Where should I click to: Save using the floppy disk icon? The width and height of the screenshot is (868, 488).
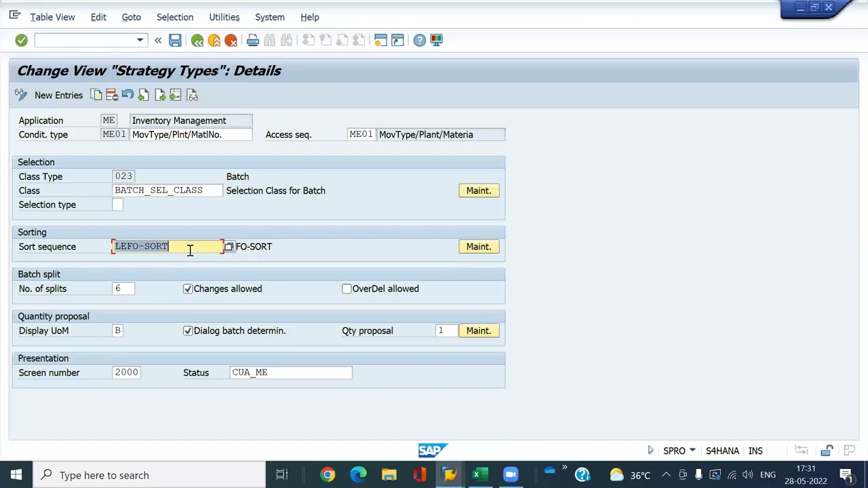[x=175, y=41]
